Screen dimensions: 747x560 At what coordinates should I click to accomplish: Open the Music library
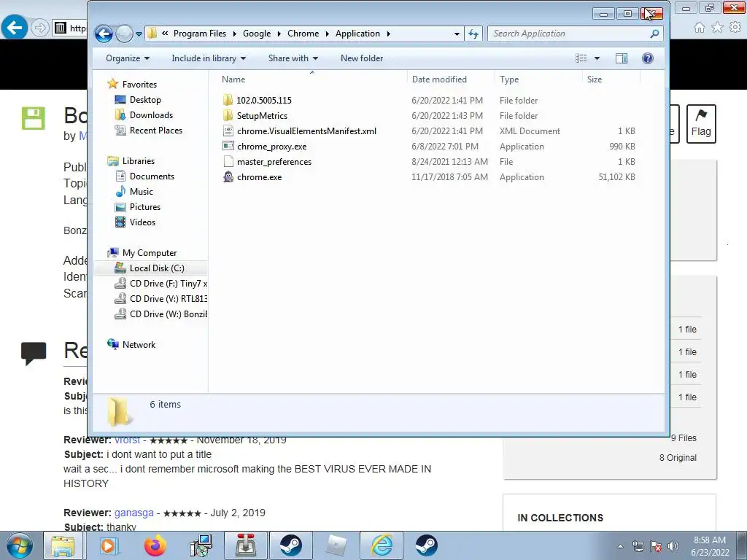click(141, 192)
